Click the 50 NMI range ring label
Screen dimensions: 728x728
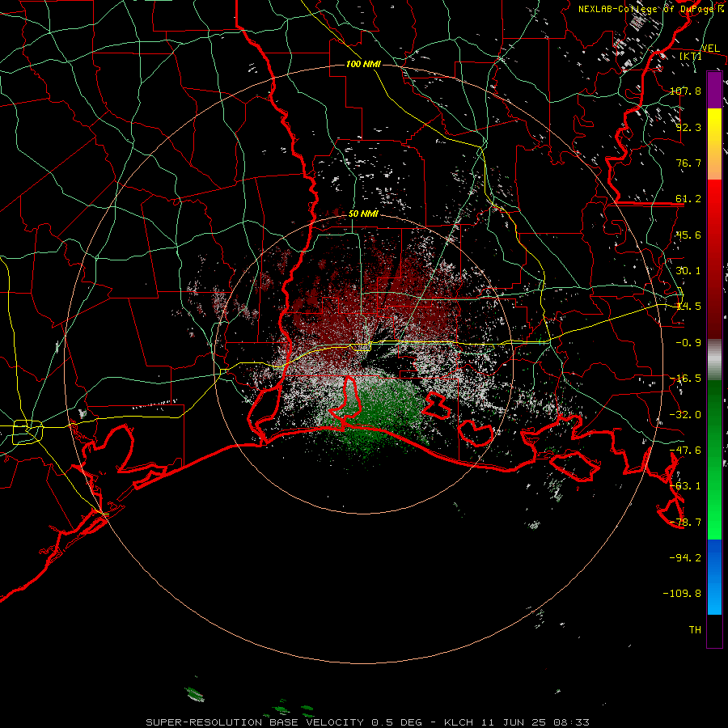(x=363, y=214)
